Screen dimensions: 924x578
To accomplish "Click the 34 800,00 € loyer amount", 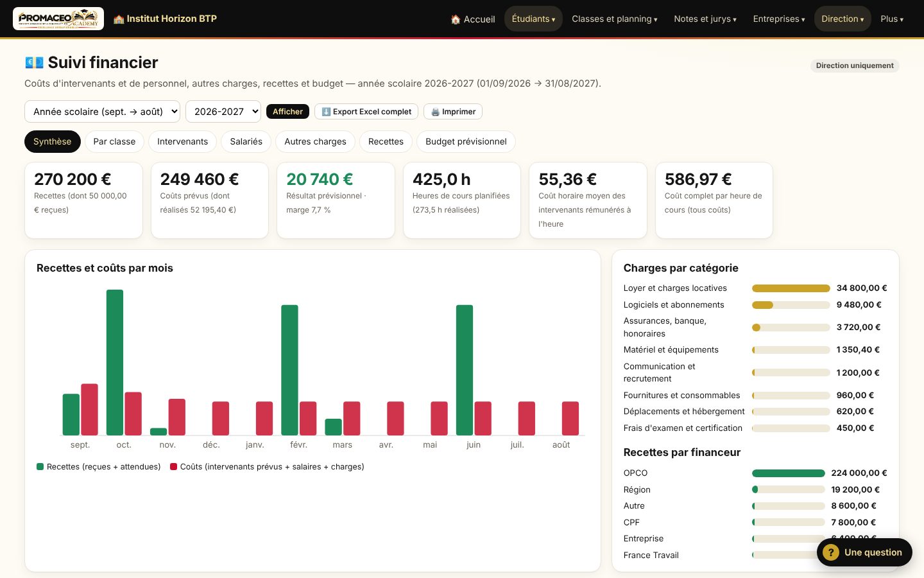I will pos(862,288).
